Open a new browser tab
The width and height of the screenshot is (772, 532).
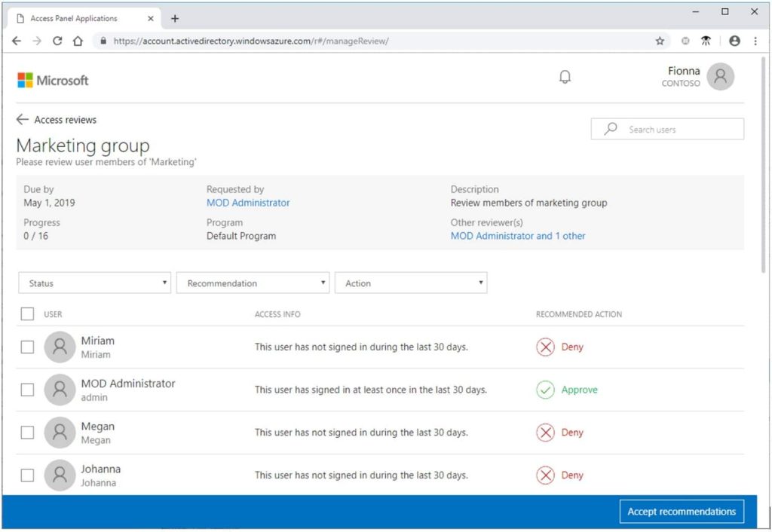[x=174, y=18]
